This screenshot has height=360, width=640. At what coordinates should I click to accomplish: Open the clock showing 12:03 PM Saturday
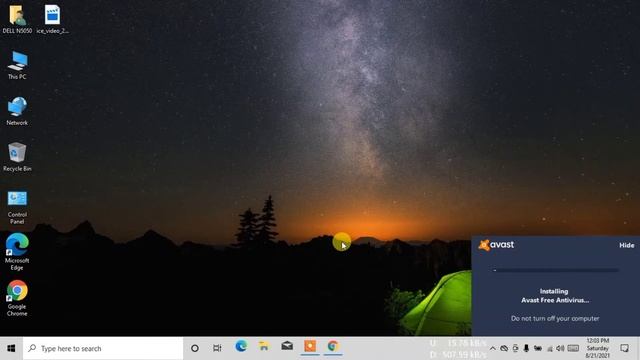coord(598,348)
